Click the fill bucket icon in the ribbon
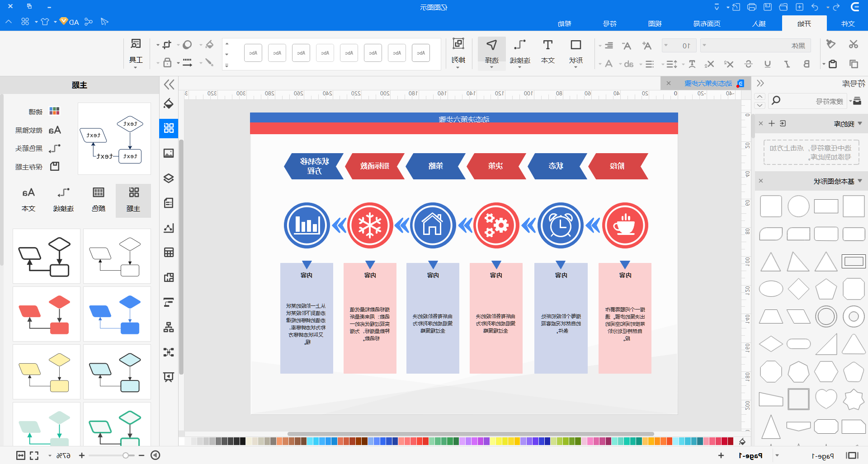 click(209, 44)
